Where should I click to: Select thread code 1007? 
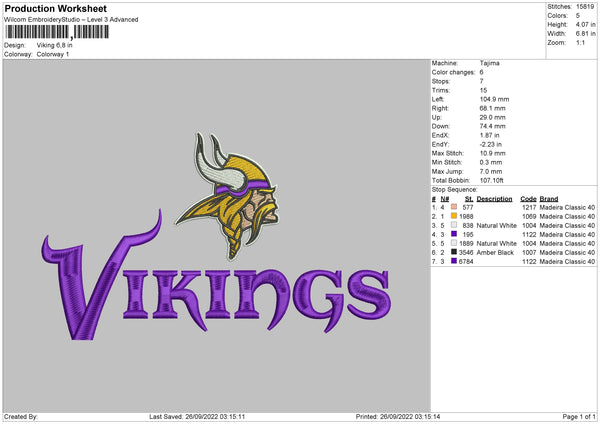pyautogui.click(x=529, y=253)
